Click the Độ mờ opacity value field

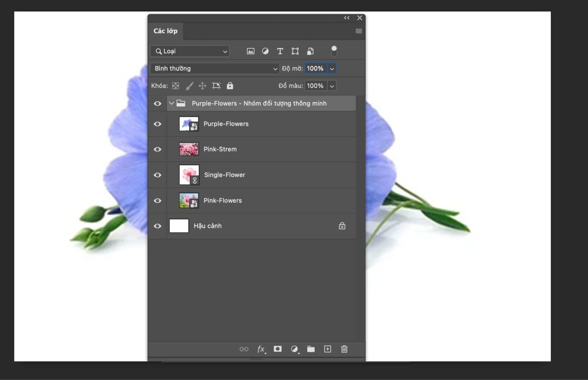coord(316,68)
